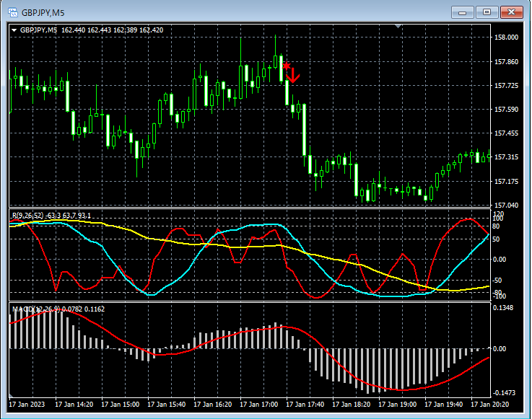The height and width of the screenshot is (419, 532).
Task: Click price level 157.860 on the scale
Action: pos(506,62)
